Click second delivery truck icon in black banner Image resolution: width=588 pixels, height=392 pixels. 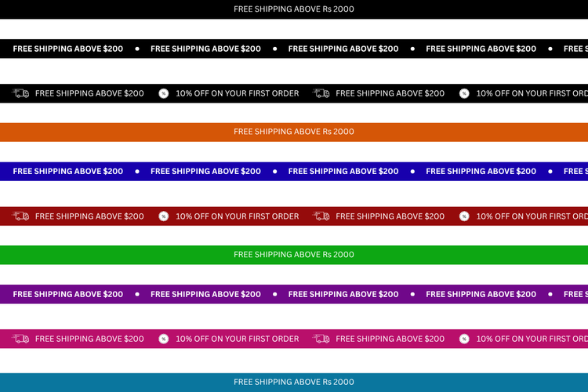(x=321, y=93)
